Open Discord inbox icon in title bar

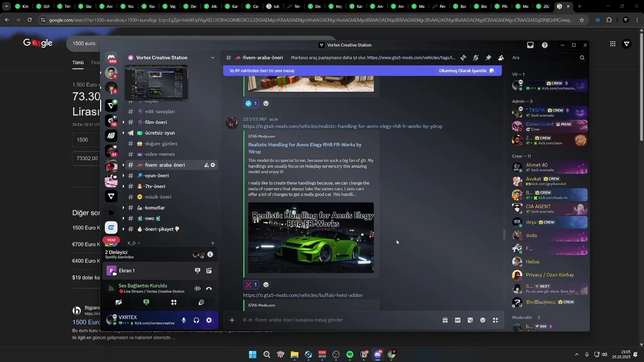coord(530,45)
